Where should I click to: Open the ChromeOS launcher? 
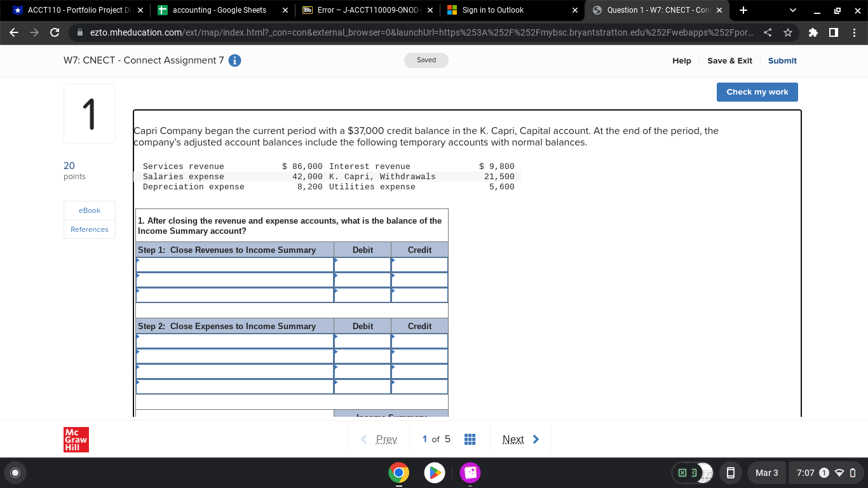(16, 473)
